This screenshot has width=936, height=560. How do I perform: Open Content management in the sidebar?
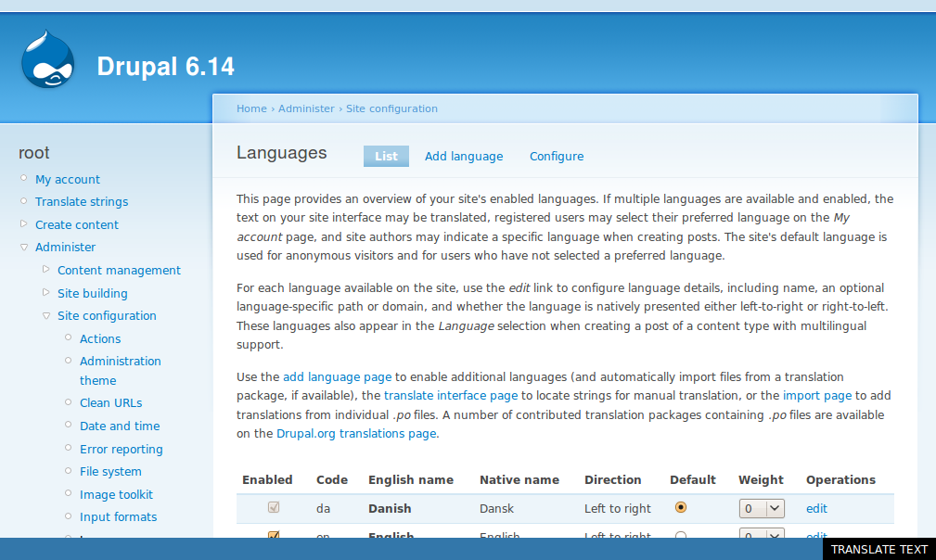pos(119,270)
